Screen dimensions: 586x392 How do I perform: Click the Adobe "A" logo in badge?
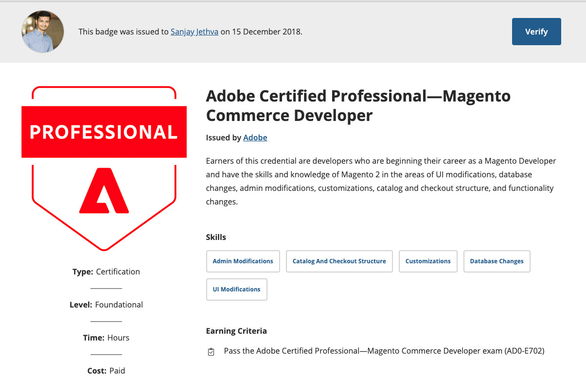(x=104, y=191)
